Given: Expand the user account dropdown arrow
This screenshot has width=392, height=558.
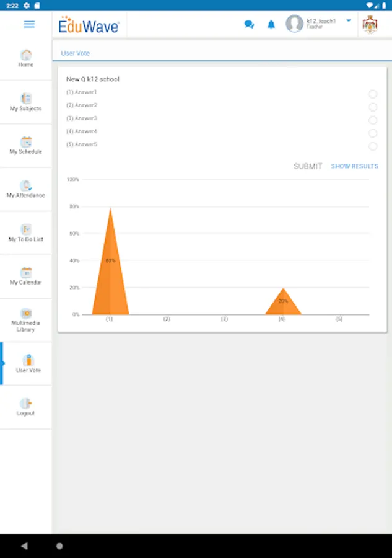Looking at the screenshot, I should 349,20.
